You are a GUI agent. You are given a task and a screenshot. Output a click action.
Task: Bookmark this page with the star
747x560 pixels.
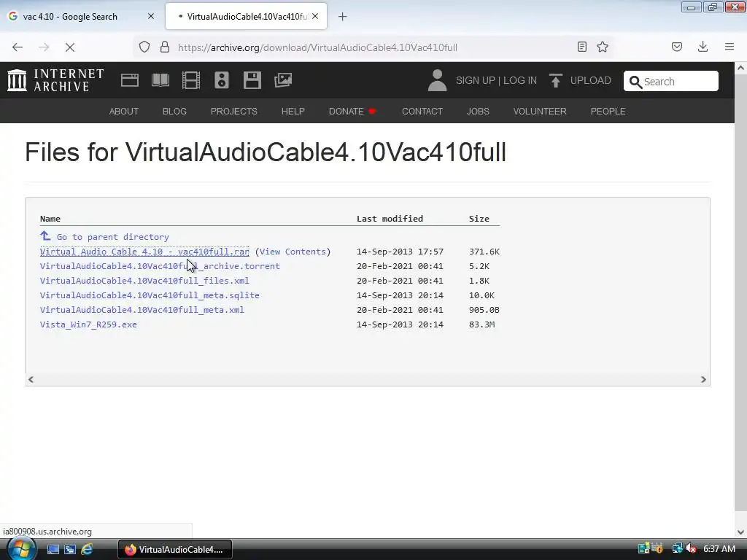[x=603, y=47]
